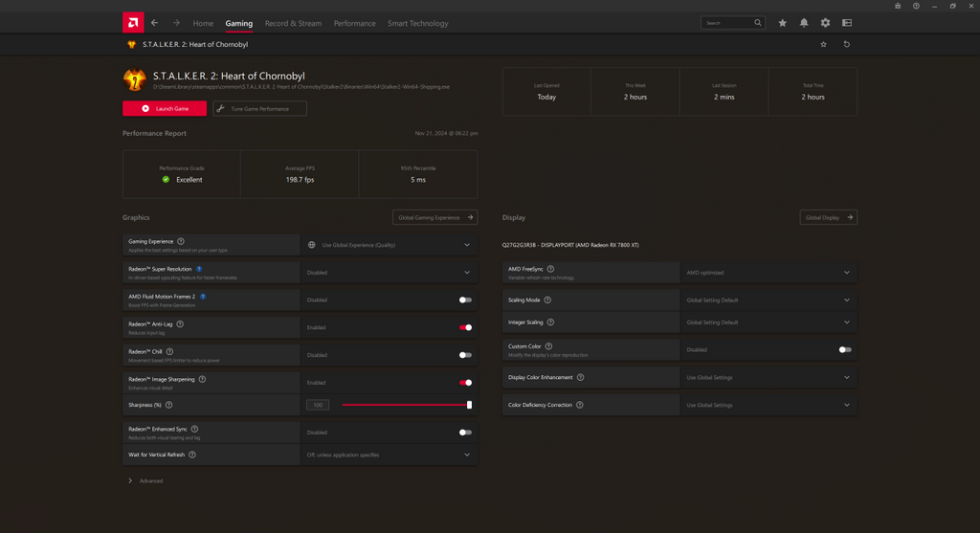This screenshot has width=980, height=533.
Task: Open the notifications bell
Action: click(x=804, y=23)
